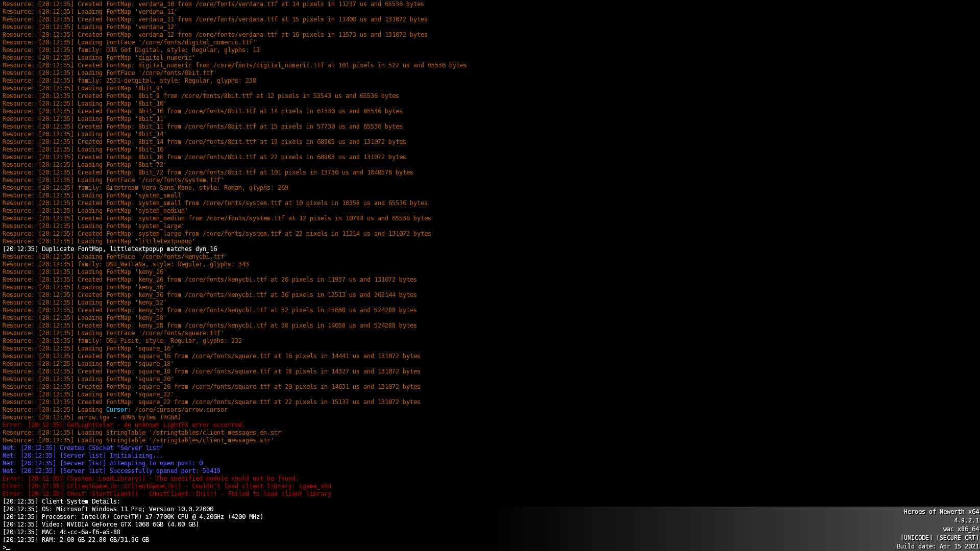Click the Loading FontMap 'square_18' line
Image resolution: width=980 pixels, height=551 pixels.
(88, 364)
